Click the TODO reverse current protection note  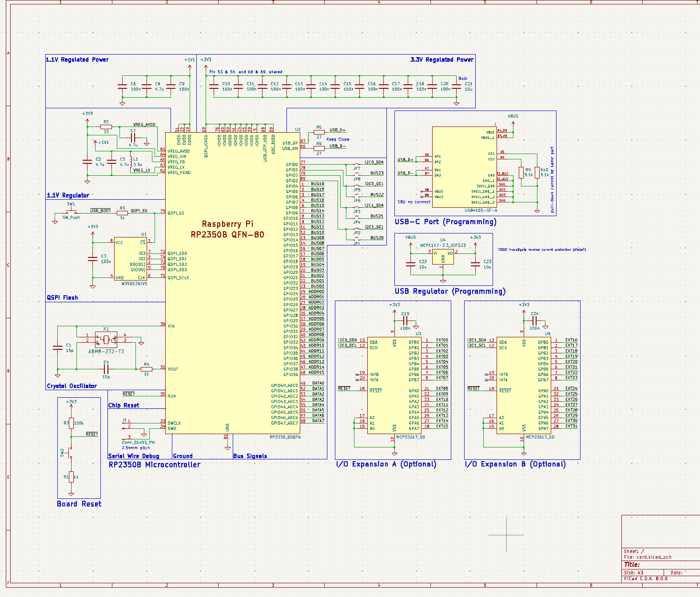[541, 249]
